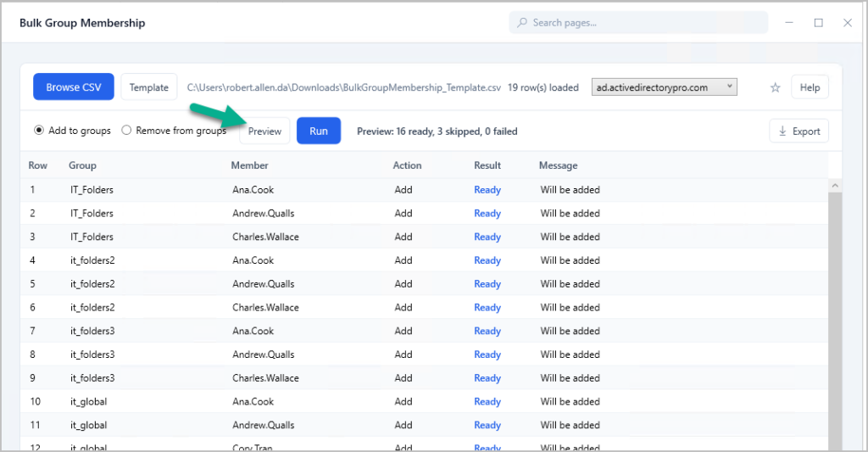Select it_folders2 group in row 4
The image size is (868, 452).
click(92, 260)
